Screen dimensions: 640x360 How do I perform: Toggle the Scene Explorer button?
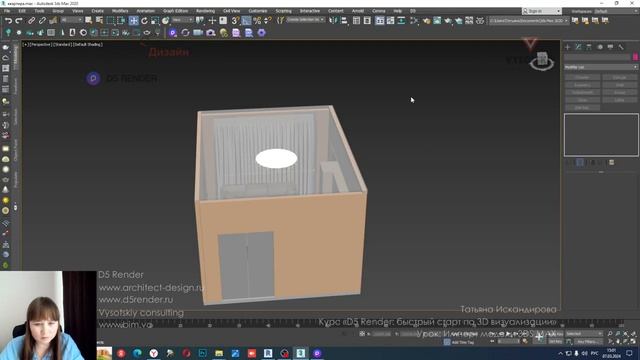[x=356, y=20]
